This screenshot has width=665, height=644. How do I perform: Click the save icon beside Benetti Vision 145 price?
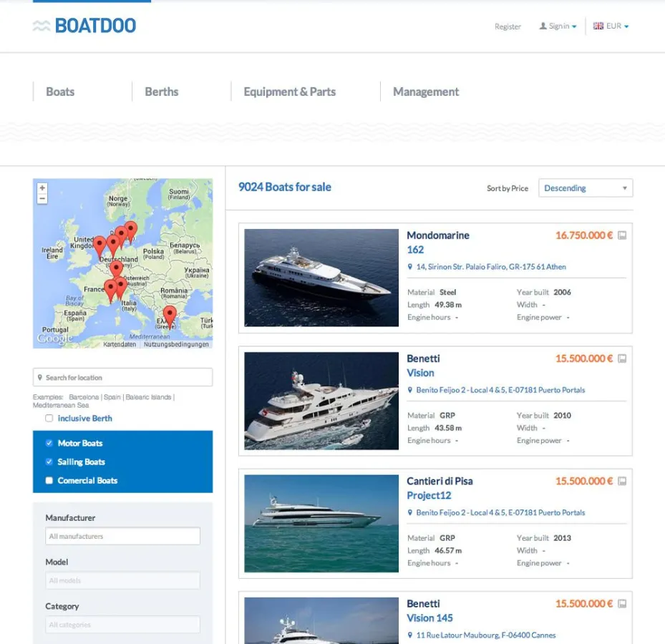[x=622, y=604]
